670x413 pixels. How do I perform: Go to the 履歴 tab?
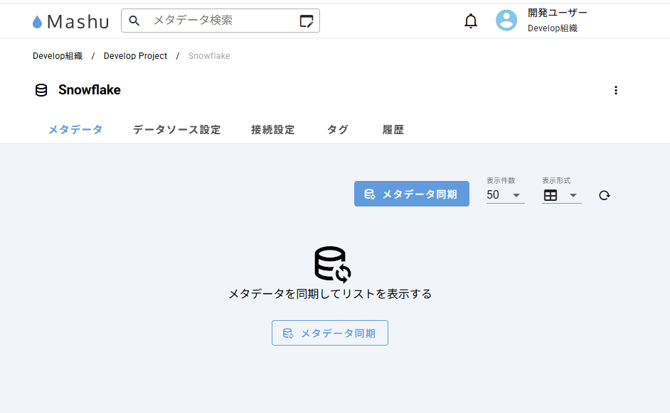[x=393, y=130]
